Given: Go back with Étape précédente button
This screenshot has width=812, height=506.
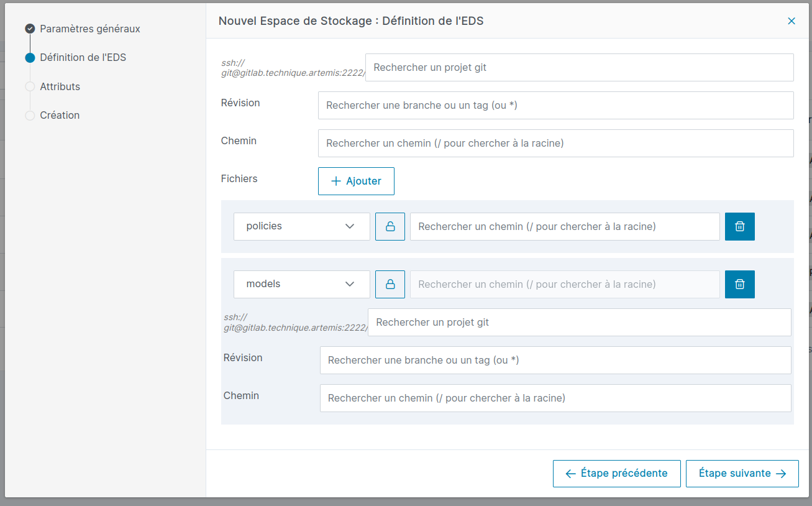Looking at the screenshot, I should 616,474.
